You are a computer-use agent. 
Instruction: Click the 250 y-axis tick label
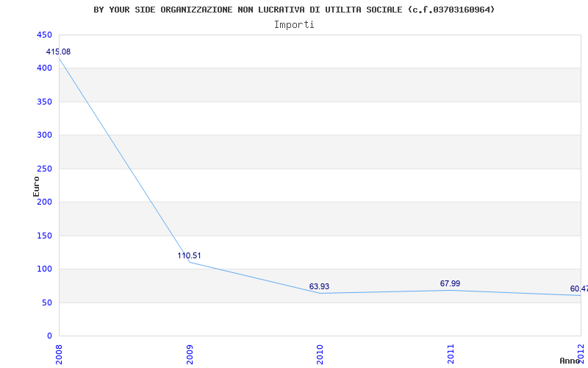click(x=44, y=169)
